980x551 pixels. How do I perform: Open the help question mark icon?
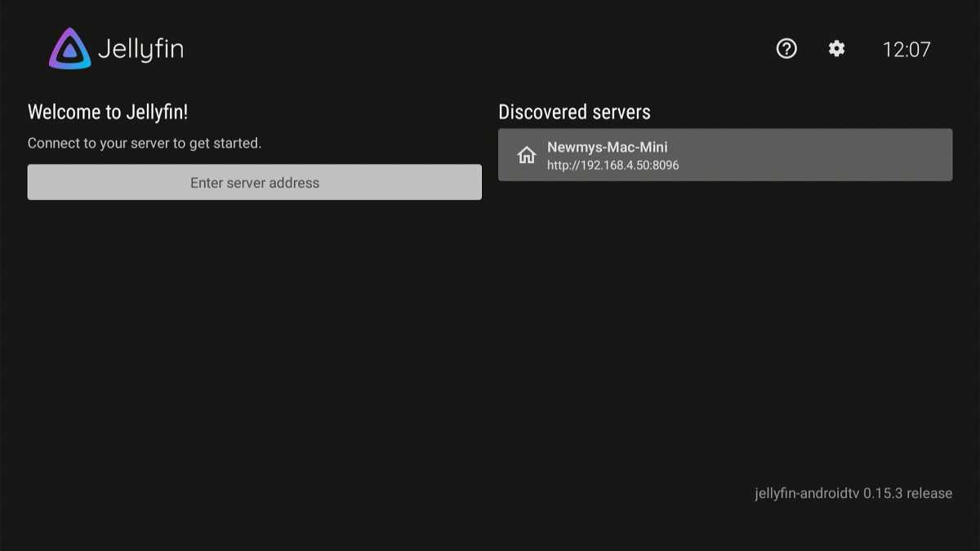(786, 49)
